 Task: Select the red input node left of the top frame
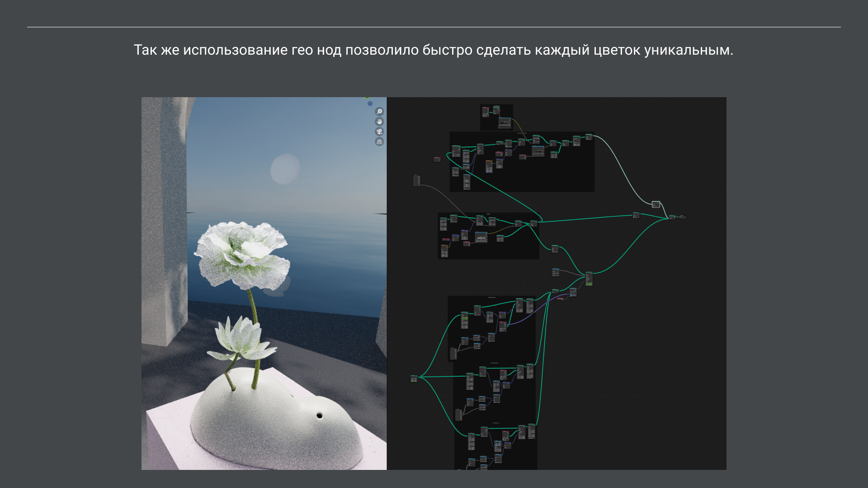[x=438, y=159]
